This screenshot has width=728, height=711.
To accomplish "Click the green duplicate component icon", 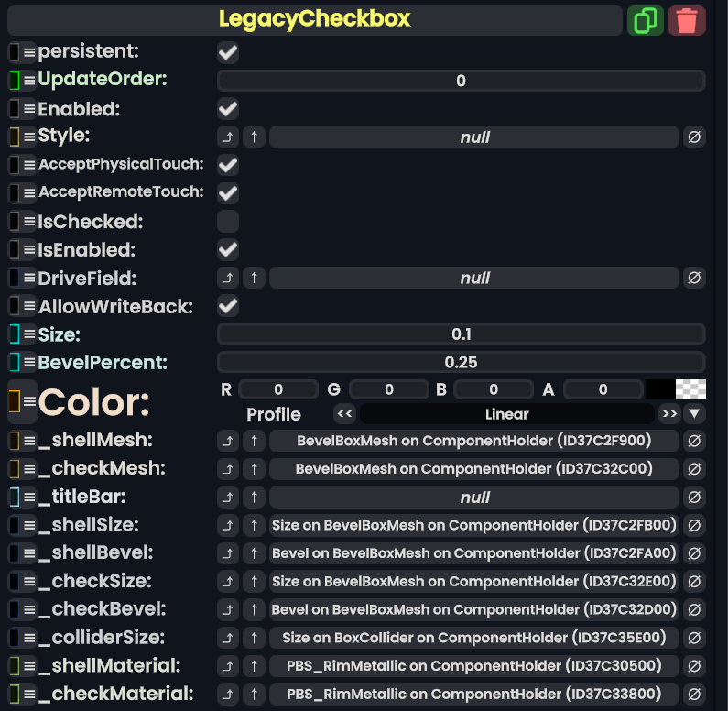I will 646,20.
